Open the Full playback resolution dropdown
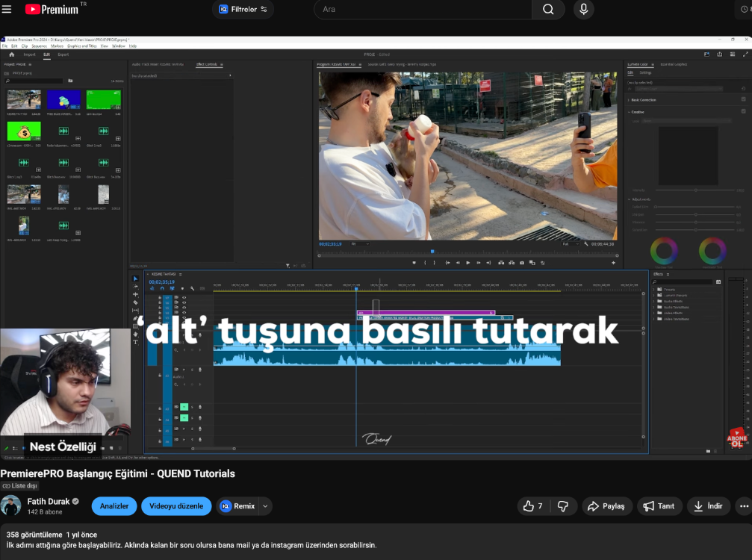This screenshot has height=560, width=752. tap(571, 244)
